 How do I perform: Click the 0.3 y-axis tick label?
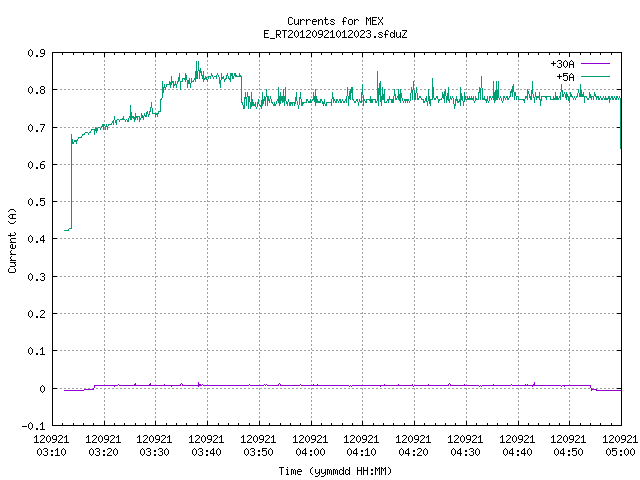point(36,277)
